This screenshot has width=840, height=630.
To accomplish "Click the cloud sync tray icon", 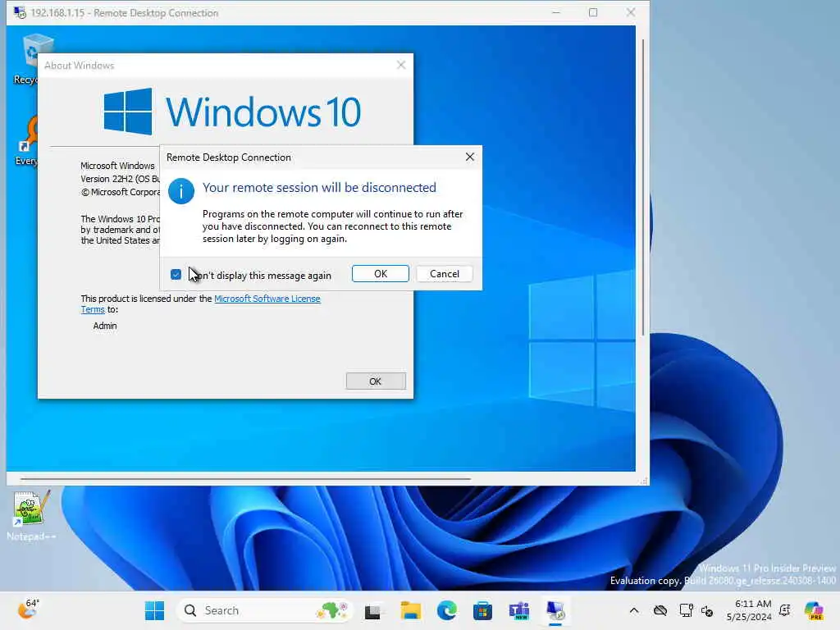I will pos(660,610).
